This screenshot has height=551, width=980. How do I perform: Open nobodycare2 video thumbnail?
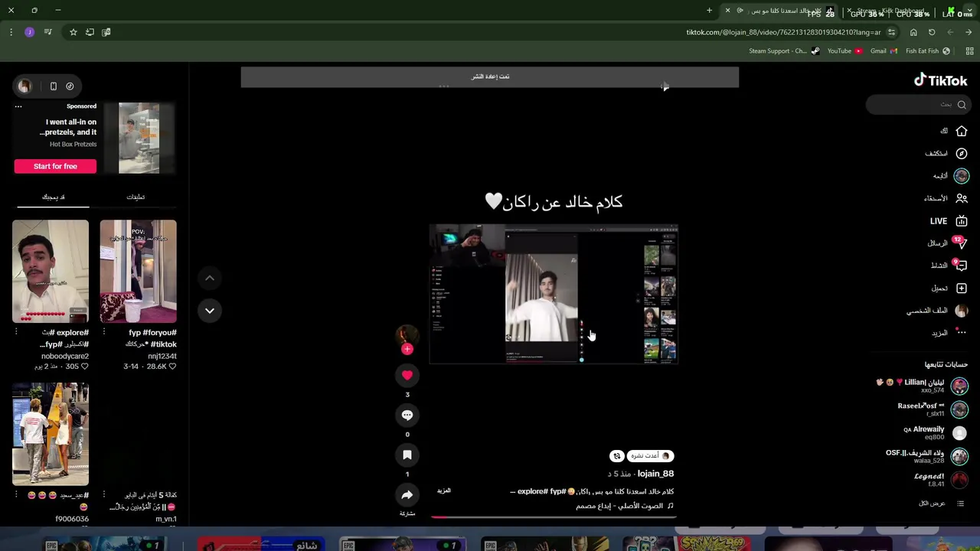[x=51, y=272]
